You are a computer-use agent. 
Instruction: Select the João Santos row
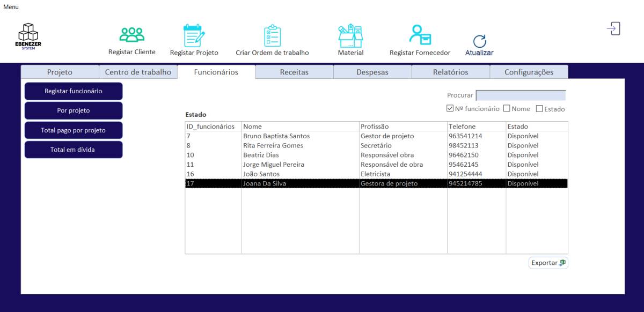[376, 174]
